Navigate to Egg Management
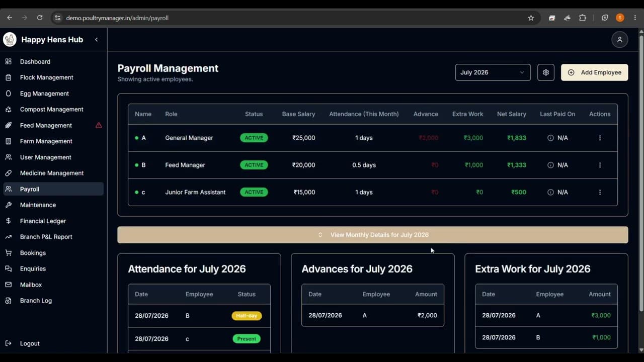This screenshot has width=644, height=362. click(52, 94)
